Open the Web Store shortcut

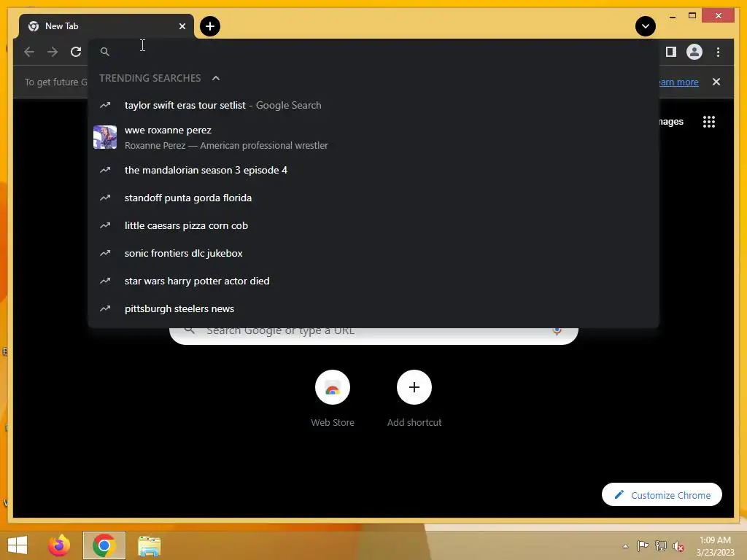tap(333, 399)
